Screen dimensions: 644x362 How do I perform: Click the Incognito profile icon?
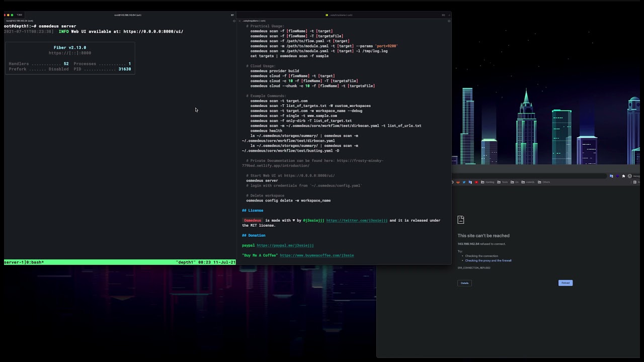(629, 176)
